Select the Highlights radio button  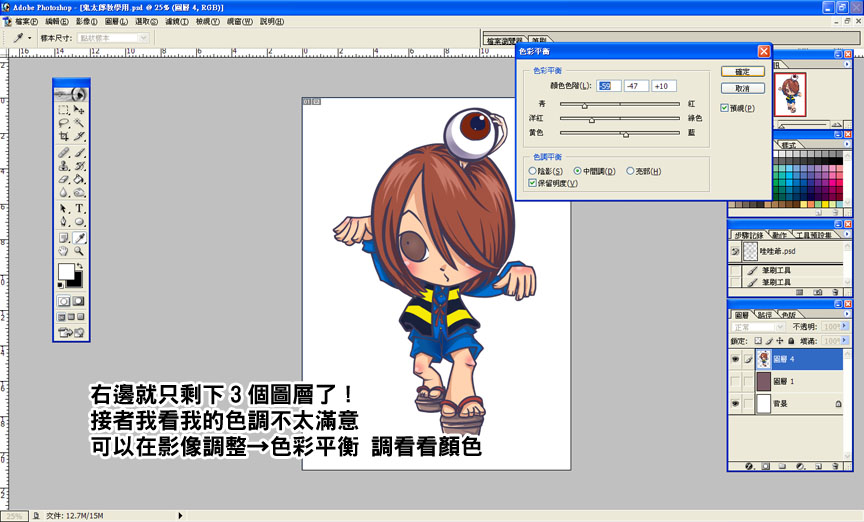630,171
